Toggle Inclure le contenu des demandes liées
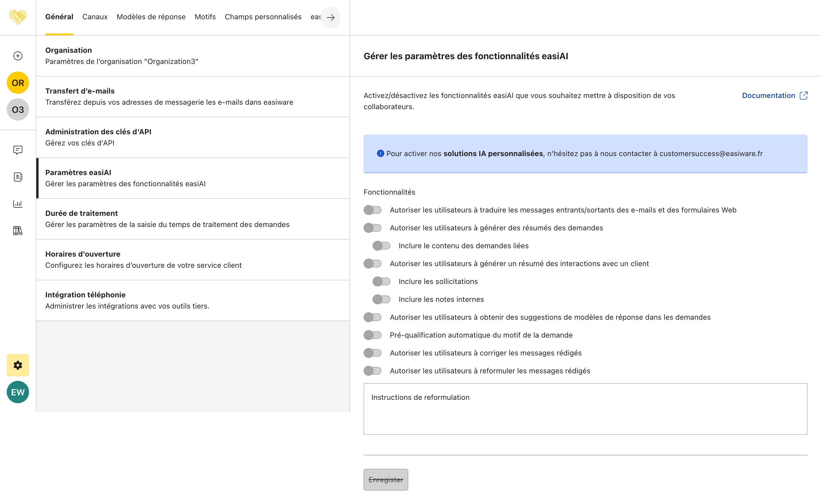 (381, 246)
